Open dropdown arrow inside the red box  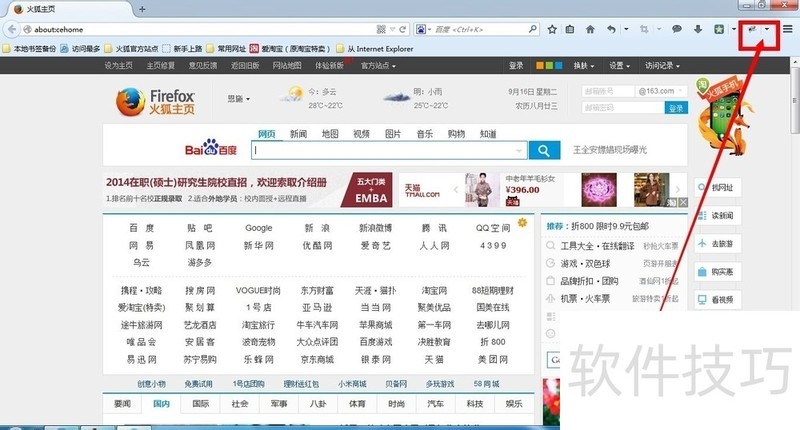(766, 29)
